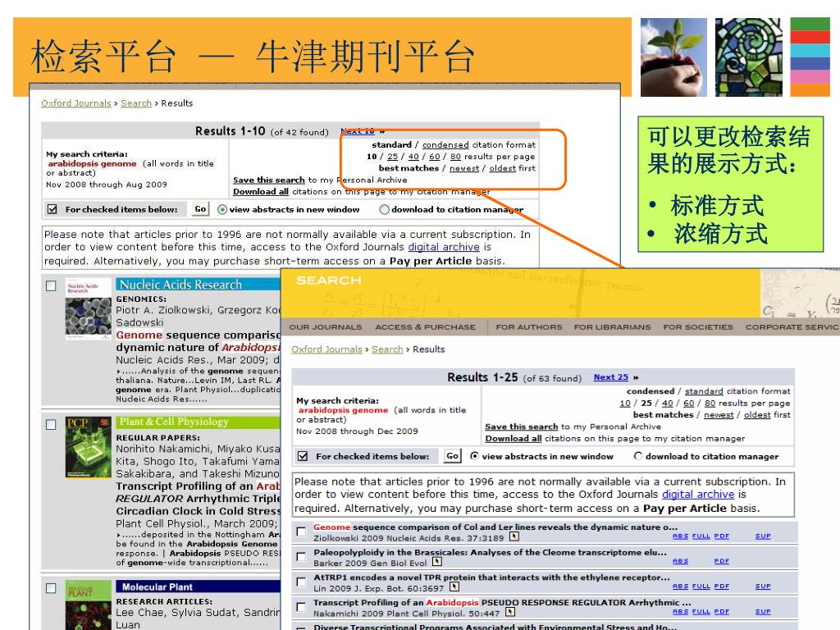Image resolution: width=840 pixels, height=630 pixels.
Task: Tick the checkbox beside the Molecular Plant article
Action: click(51, 588)
